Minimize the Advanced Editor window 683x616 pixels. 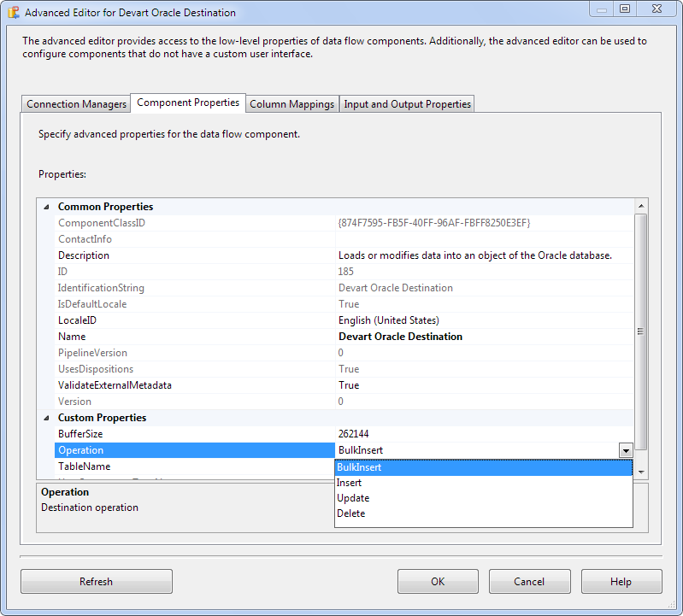pyautogui.click(x=602, y=9)
